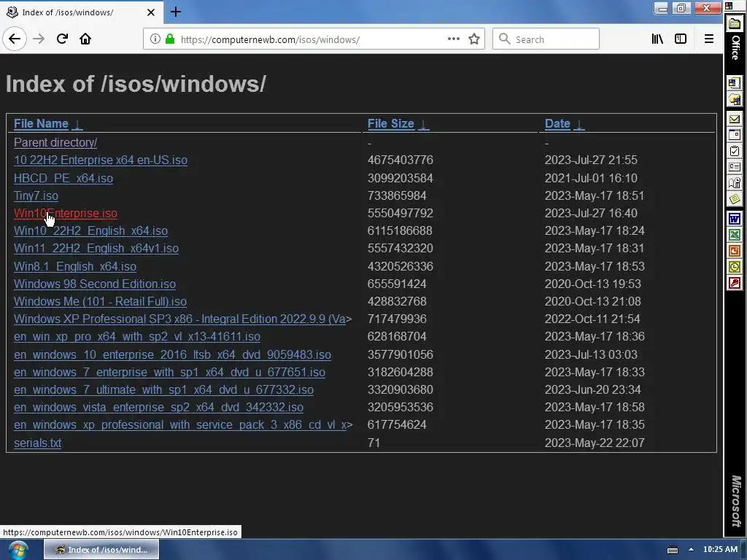The height and width of the screenshot is (560, 747).
Task: Go to Parent directory/
Action: tap(55, 142)
